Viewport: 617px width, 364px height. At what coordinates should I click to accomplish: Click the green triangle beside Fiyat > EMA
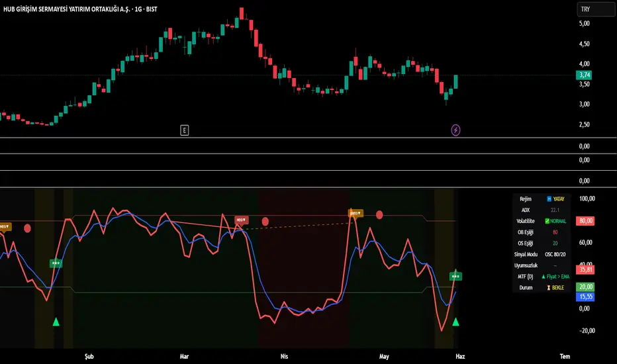(544, 277)
